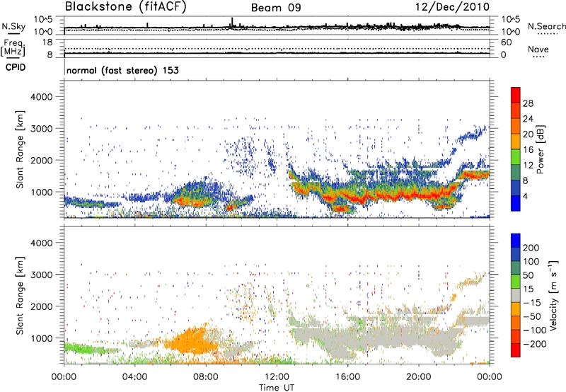
Task: Click the '200' tick on the velocity scale
Action: coord(531,248)
